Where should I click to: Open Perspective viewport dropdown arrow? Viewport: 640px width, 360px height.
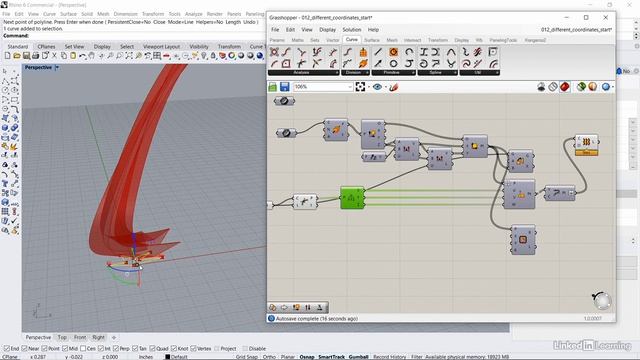[x=57, y=67]
